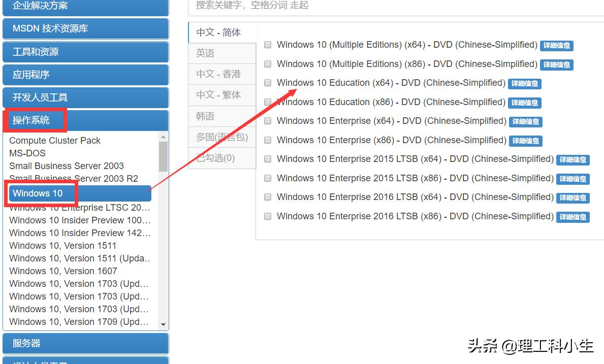Screen dimensions: 604x364
Task: Select Windows 10 Enterprise x64 checkbox
Action: click(268, 121)
